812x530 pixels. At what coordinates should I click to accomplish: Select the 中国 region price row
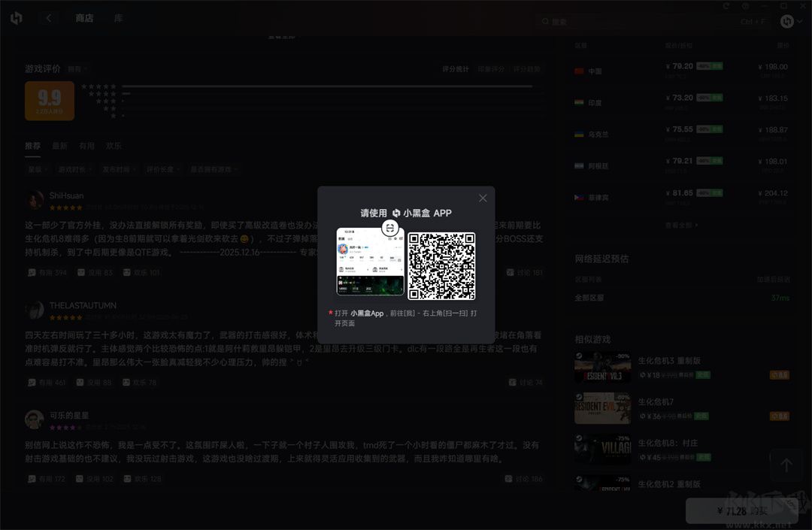pyautogui.click(x=681, y=71)
